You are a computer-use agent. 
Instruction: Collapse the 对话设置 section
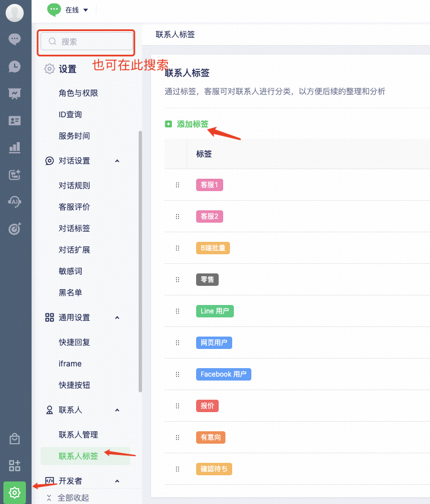pos(117,161)
